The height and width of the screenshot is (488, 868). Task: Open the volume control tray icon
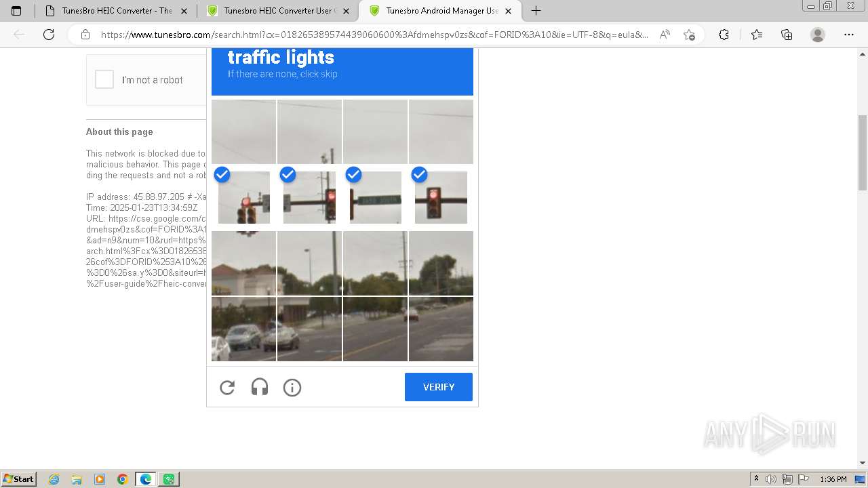(772, 479)
